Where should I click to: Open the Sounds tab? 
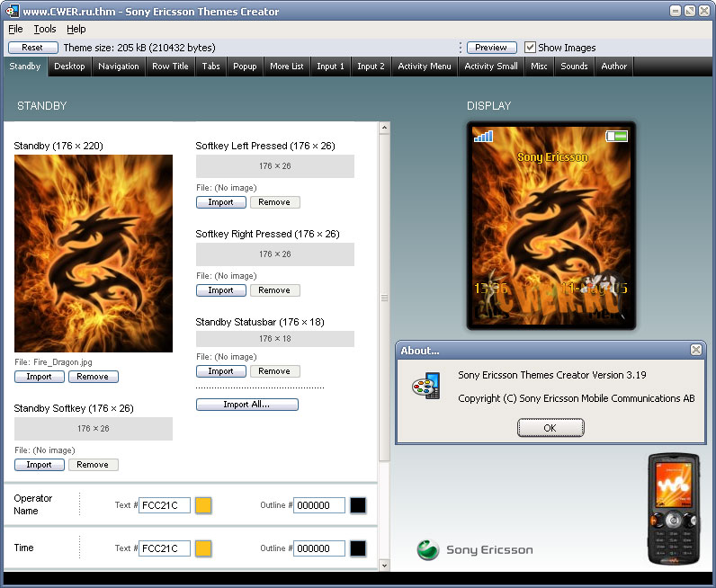coord(574,67)
